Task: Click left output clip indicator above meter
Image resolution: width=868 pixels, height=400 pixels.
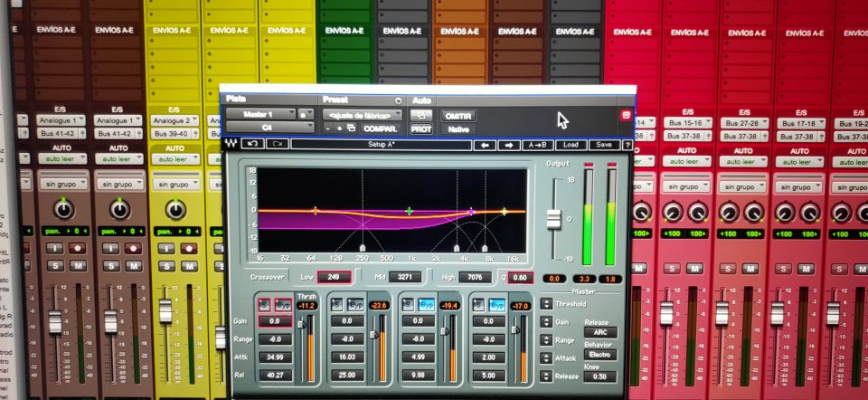Action: click(x=588, y=165)
